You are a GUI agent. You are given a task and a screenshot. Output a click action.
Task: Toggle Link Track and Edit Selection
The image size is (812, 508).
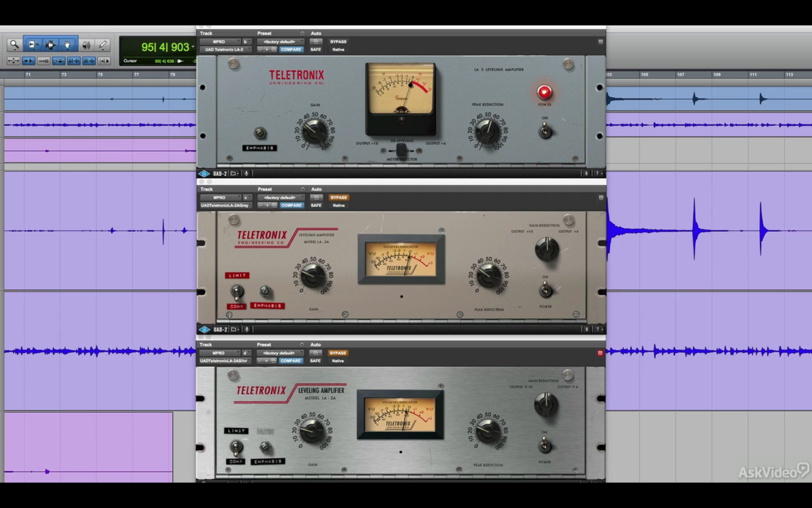[x=89, y=61]
